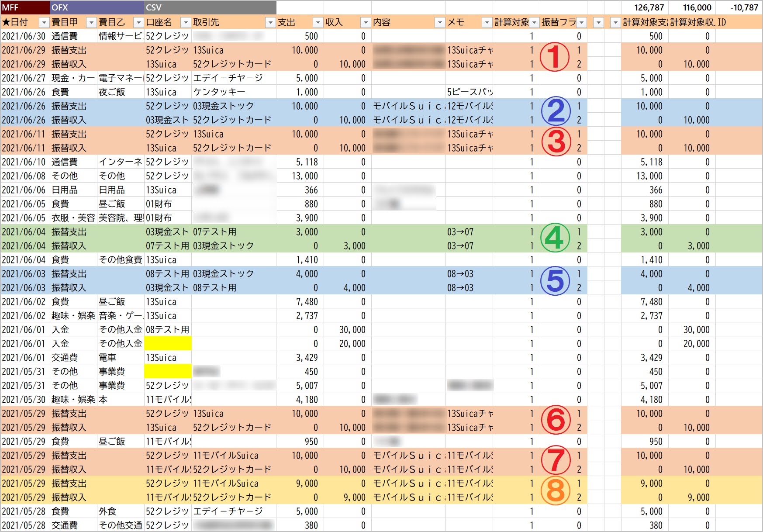This screenshot has width=763, height=532.
Task: Select 支出 cell 7,480
Action: [x=300, y=302]
